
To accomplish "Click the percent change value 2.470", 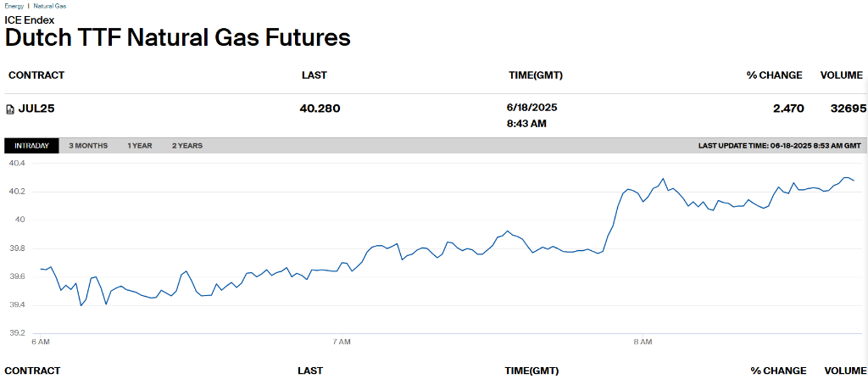I will [789, 109].
